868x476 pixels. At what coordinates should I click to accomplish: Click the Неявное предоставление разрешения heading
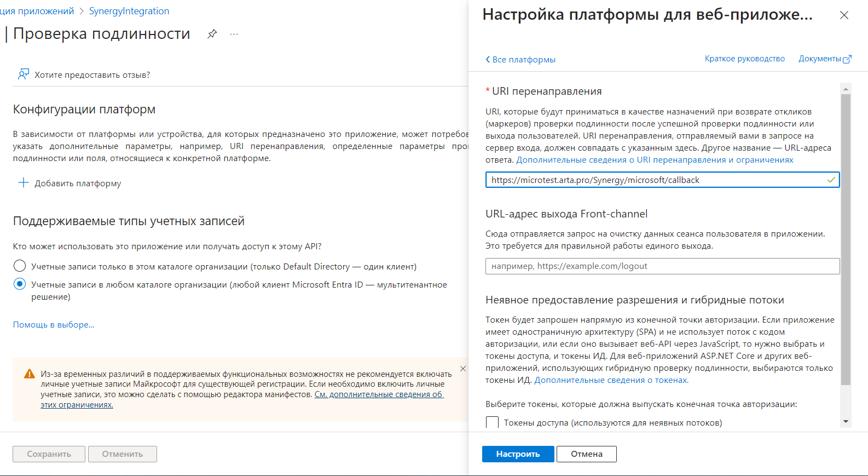click(635, 300)
